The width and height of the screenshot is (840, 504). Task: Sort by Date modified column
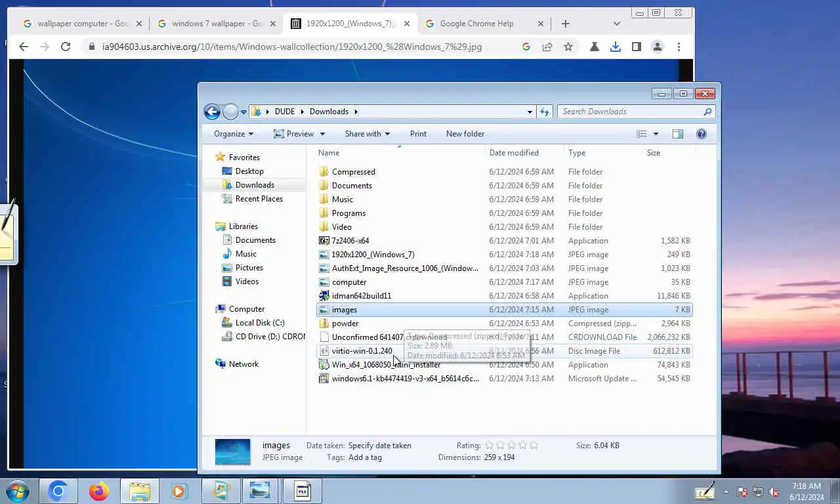pos(524,153)
